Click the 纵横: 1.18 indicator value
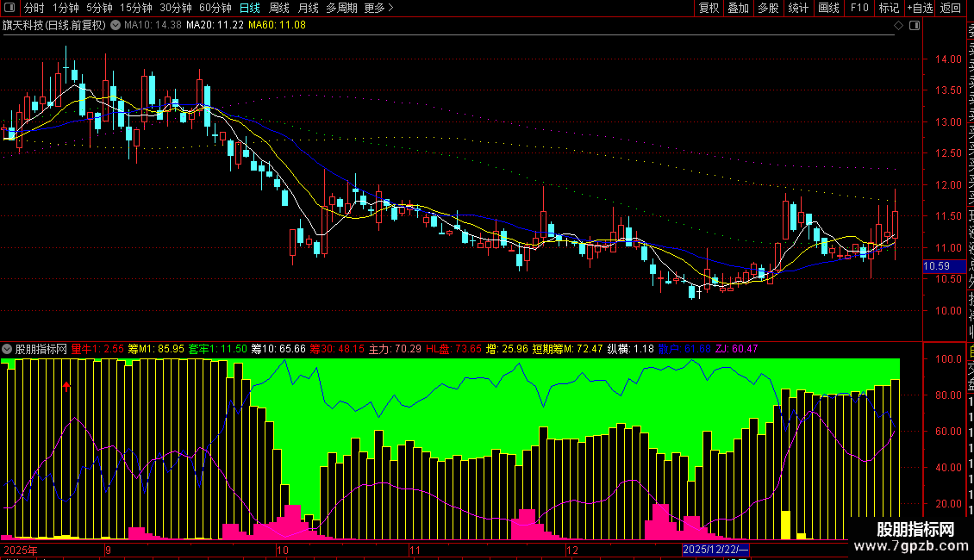The height and width of the screenshot is (560, 974). tap(630, 349)
